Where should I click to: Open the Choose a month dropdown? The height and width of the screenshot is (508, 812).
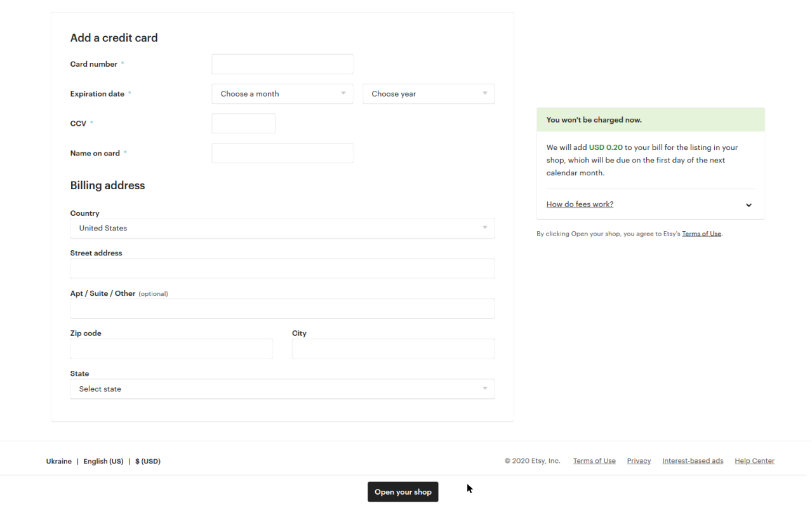(282, 94)
